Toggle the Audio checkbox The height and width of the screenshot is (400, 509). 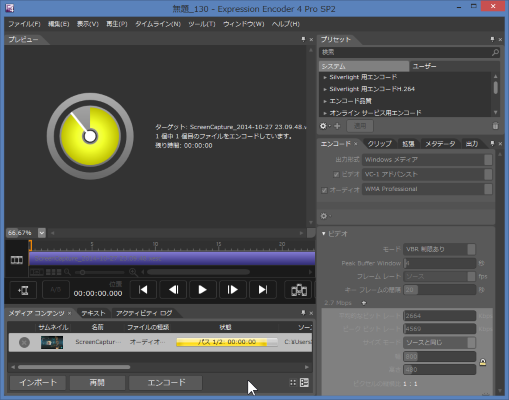[x=324, y=190]
